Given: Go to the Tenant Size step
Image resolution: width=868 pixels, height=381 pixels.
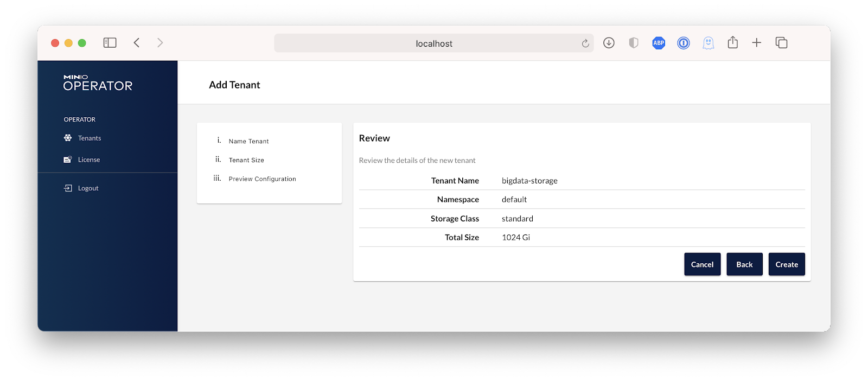Looking at the screenshot, I should 246,160.
